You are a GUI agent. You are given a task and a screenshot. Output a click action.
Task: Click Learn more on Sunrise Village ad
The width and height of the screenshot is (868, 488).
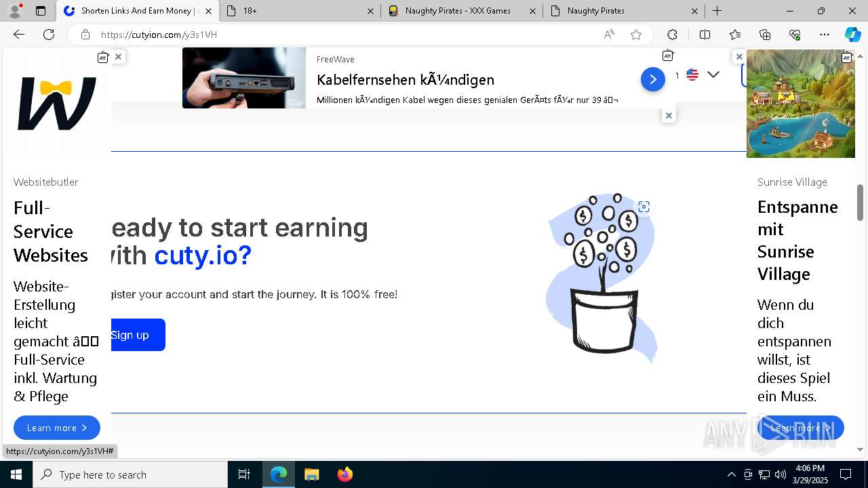click(x=801, y=428)
